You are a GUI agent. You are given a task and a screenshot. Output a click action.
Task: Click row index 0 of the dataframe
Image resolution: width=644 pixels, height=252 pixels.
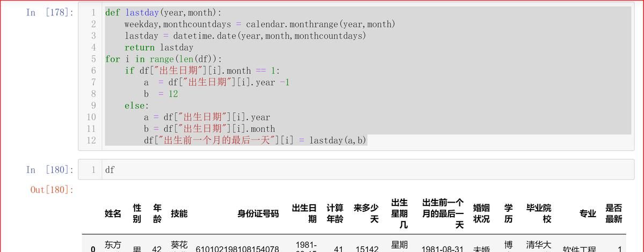pos(93,249)
